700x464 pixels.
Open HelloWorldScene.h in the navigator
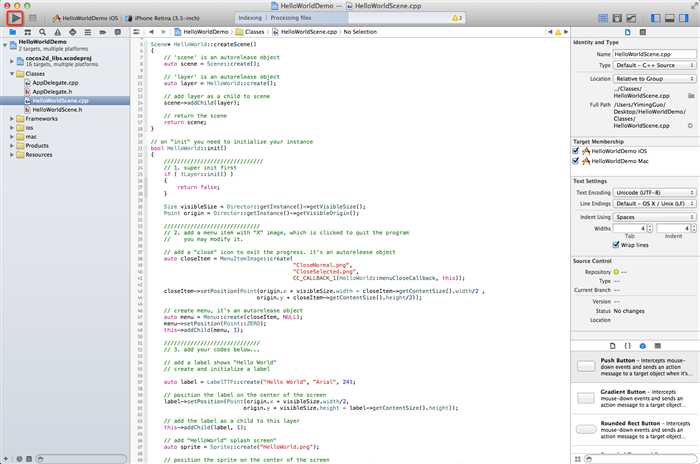coord(57,109)
